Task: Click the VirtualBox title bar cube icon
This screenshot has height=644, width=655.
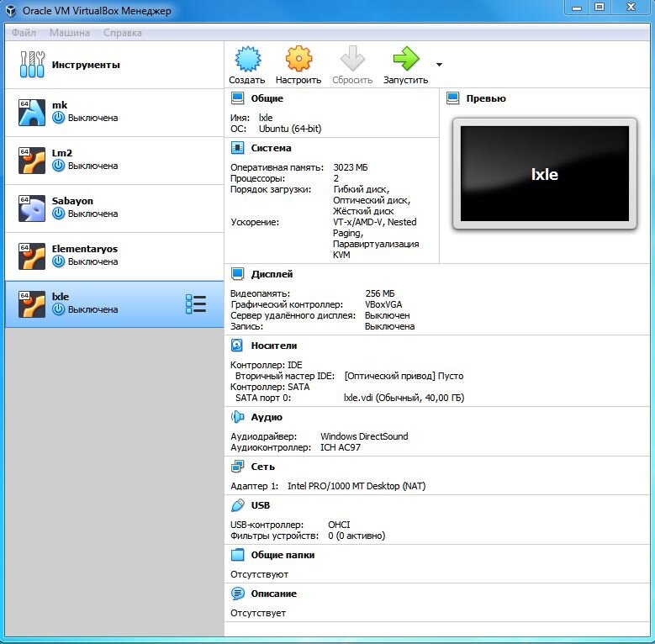Action: (11, 11)
